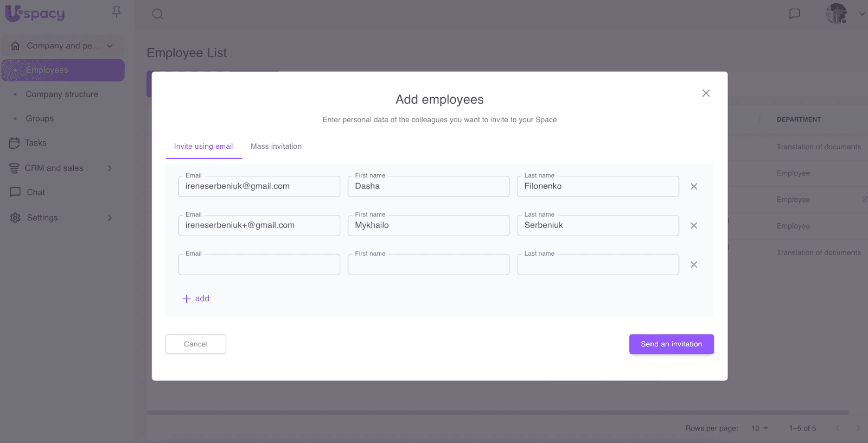Click the Settings gear icon
Viewport: 868px width, 443px height.
pyautogui.click(x=15, y=218)
